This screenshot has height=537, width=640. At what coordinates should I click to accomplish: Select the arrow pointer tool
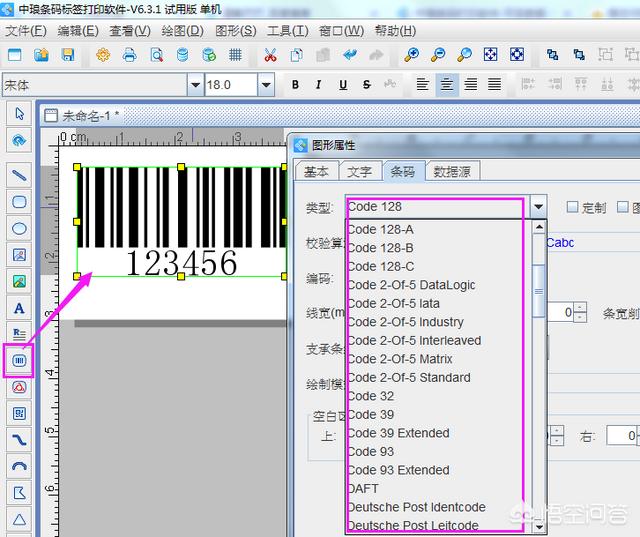[19, 114]
